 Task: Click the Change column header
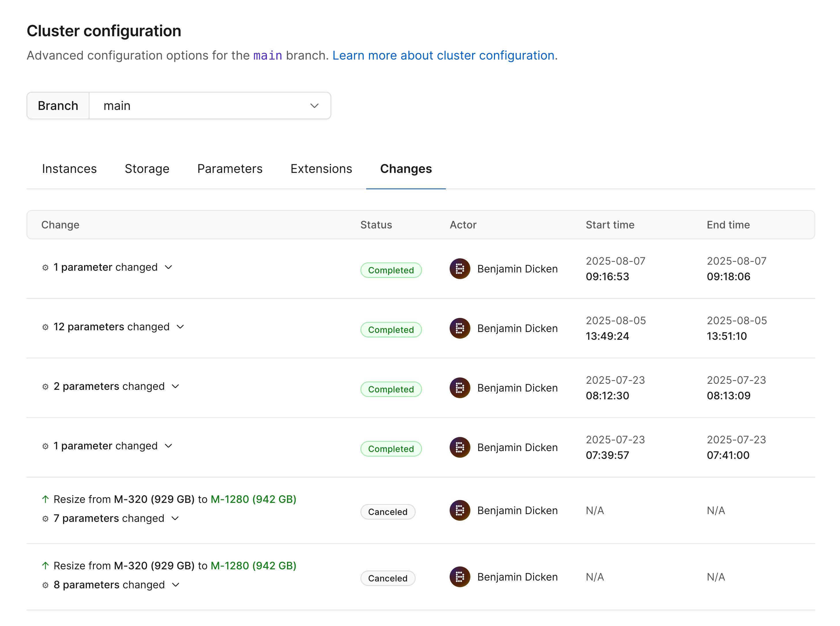60,225
